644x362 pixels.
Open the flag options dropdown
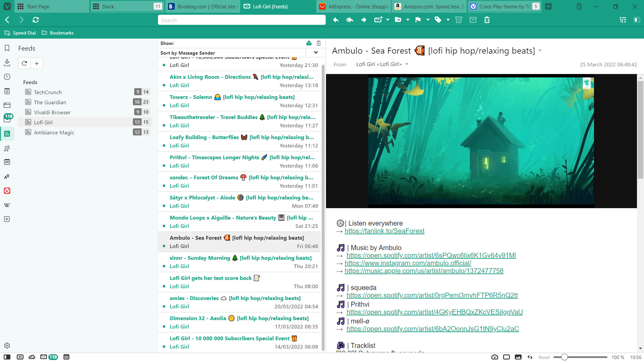(427, 20)
